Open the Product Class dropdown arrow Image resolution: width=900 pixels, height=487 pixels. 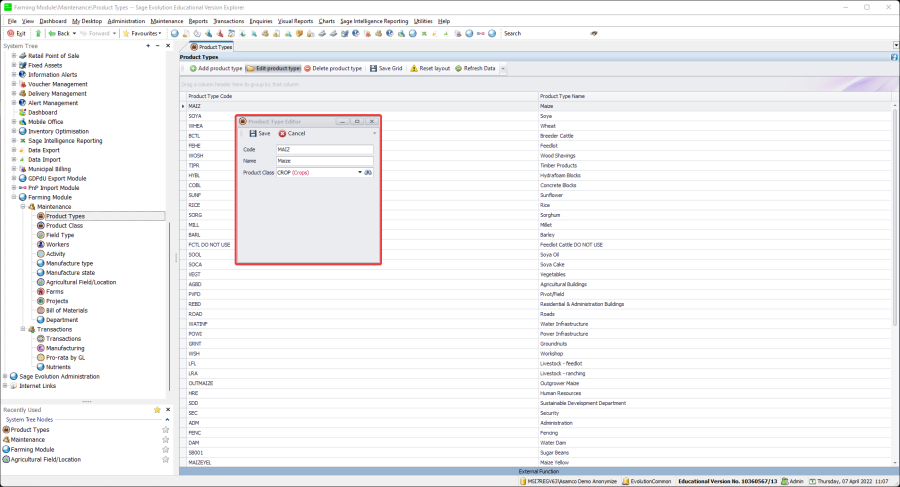pyautogui.click(x=360, y=172)
